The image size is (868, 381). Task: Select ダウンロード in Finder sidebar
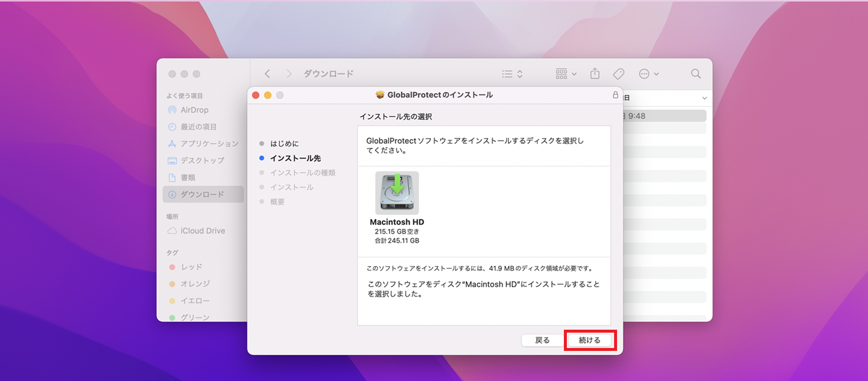point(203,194)
